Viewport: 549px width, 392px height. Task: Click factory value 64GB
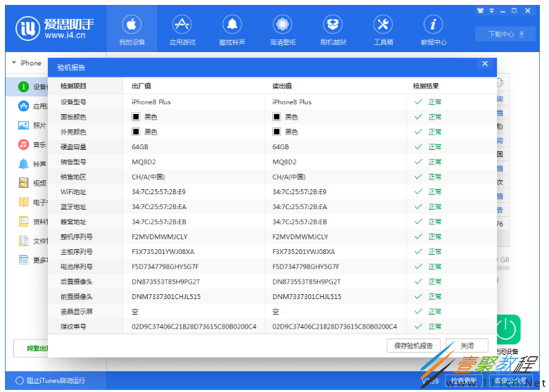coord(140,147)
